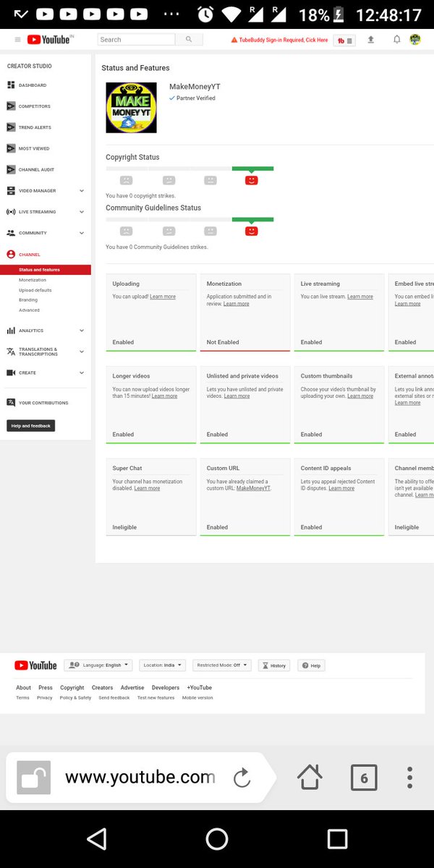Open the account avatar menu
Viewport: 434px width, 868px height.
[415, 40]
